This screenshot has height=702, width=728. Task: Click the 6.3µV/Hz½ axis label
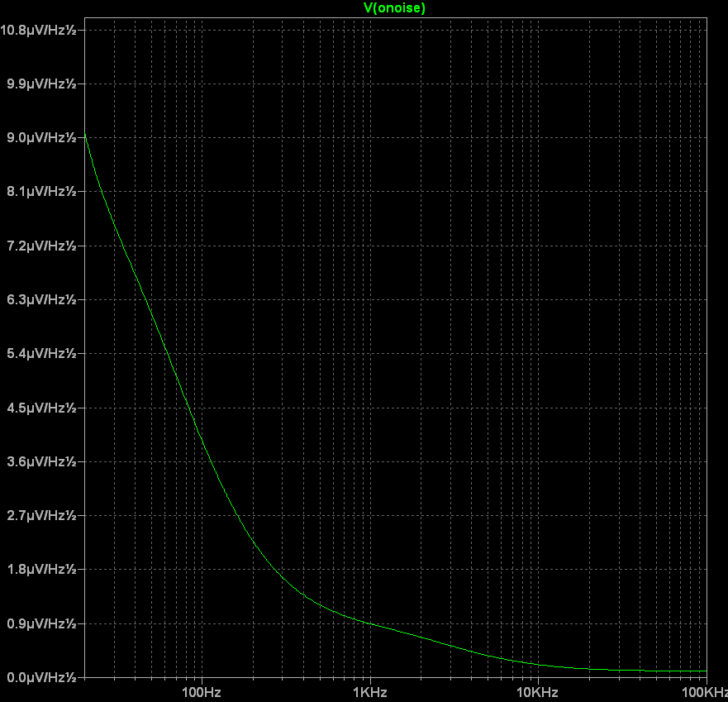pos(41,299)
